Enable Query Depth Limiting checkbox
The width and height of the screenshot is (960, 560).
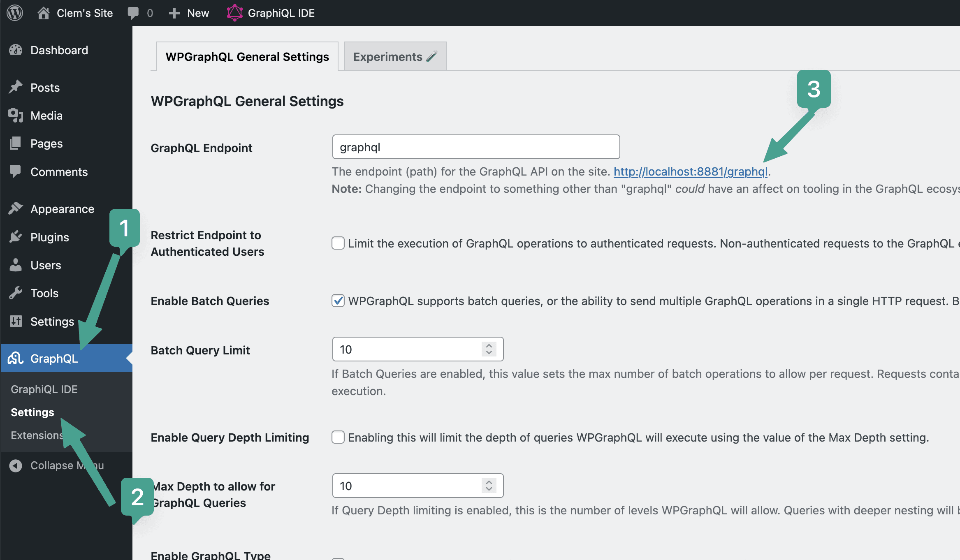[338, 437]
